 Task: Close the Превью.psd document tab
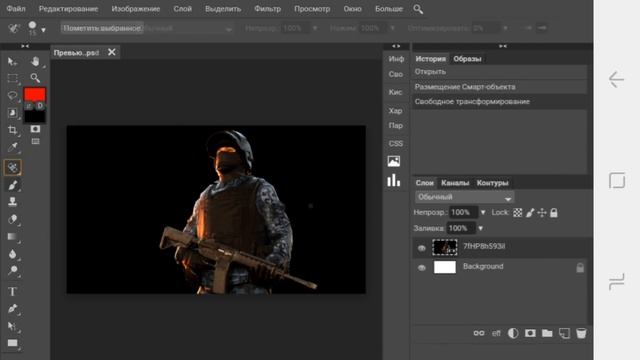(111, 52)
